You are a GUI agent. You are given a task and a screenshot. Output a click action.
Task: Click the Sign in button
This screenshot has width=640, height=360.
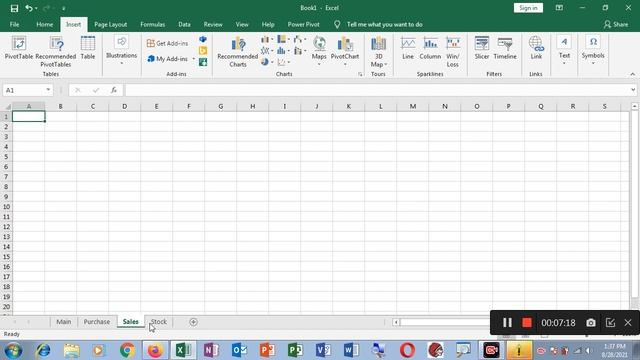(528, 8)
